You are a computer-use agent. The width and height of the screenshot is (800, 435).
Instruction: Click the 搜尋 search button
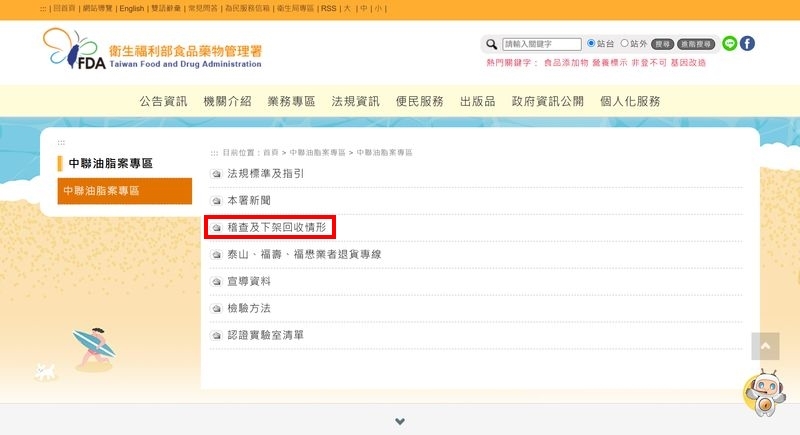pyautogui.click(x=662, y=44)
